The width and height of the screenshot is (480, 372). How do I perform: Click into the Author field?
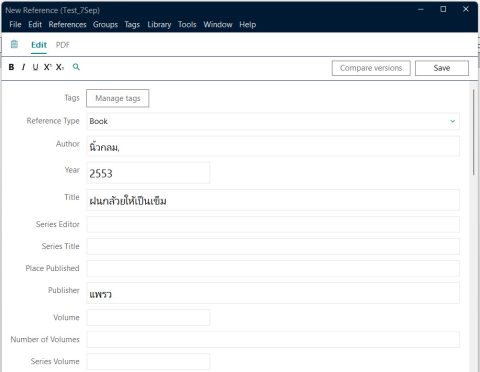(273, 146)
